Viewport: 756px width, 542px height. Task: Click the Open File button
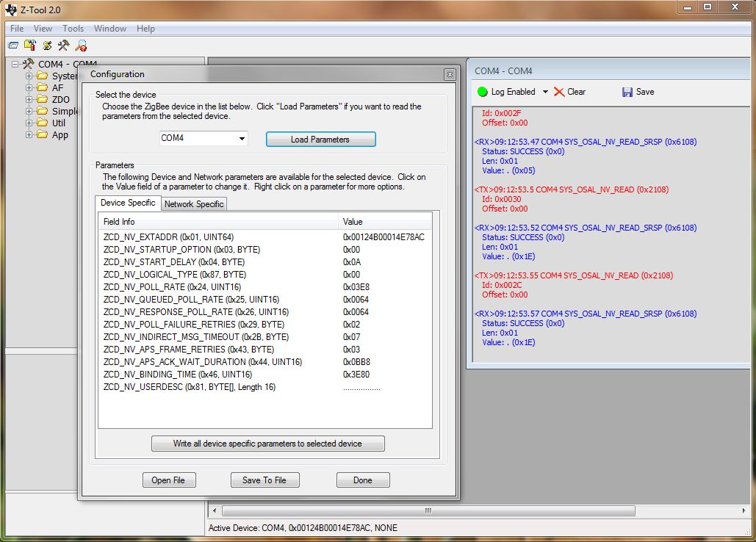(169, 480)
